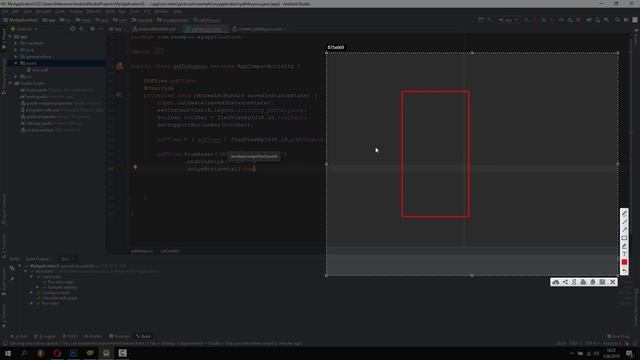Viewport: 640px width, 360px height.
Task: Open Project panel settings gear
Action: tap(92, 29)
